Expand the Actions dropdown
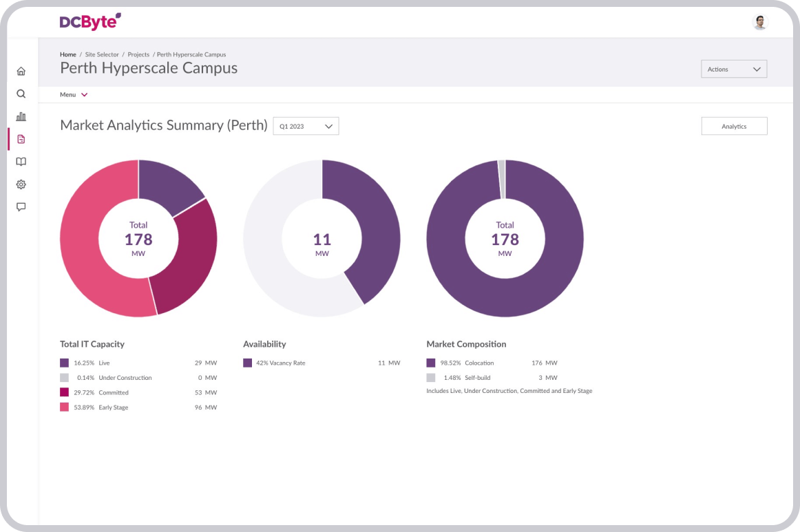The height and width of the screenshot is (532, 800). tap(733, 69)
